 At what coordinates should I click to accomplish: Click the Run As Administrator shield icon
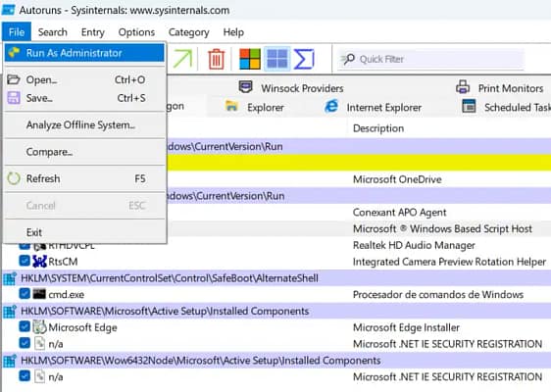[14, 52]
